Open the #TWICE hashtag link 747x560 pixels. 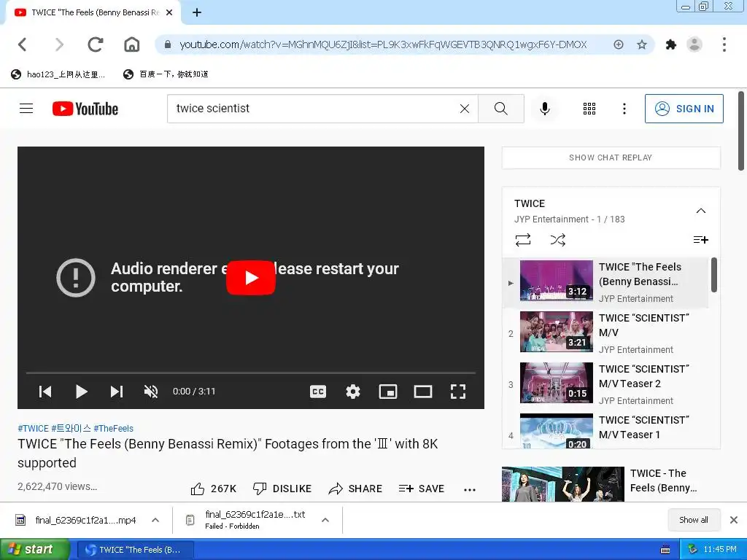point(34,428)
